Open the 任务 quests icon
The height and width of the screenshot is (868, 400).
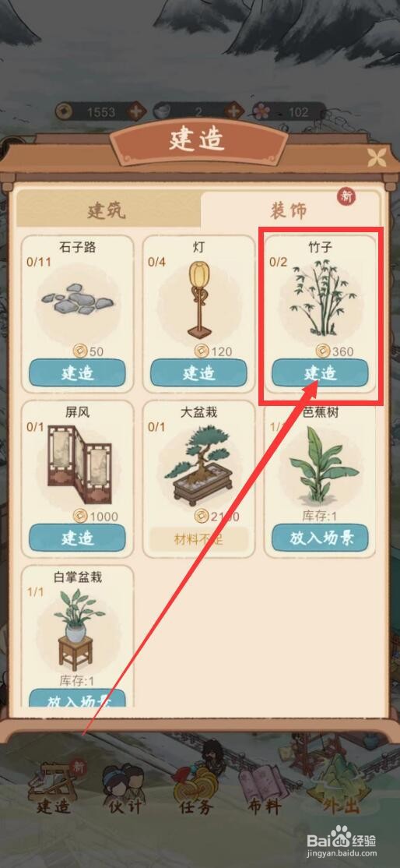(195, 787)
